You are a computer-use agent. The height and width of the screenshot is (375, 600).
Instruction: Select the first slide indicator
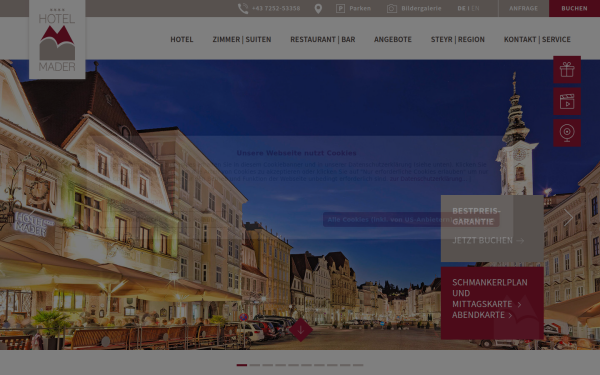242,365
